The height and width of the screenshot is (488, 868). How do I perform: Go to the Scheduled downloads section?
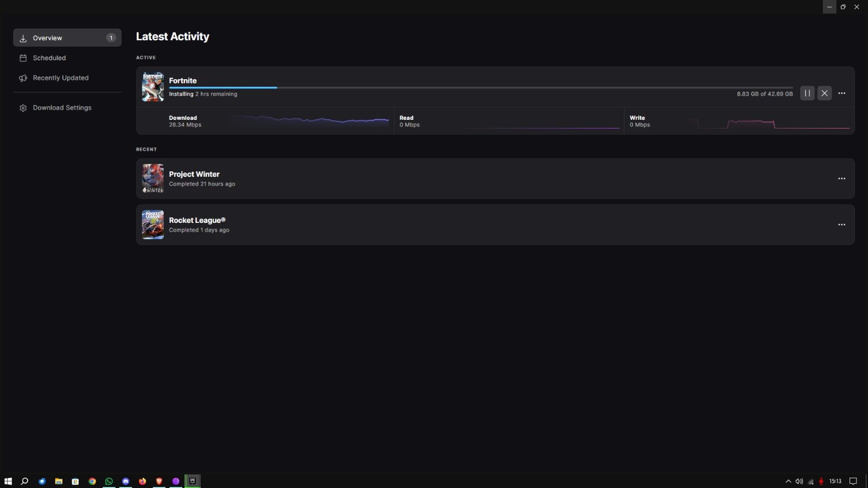[49, 58]
